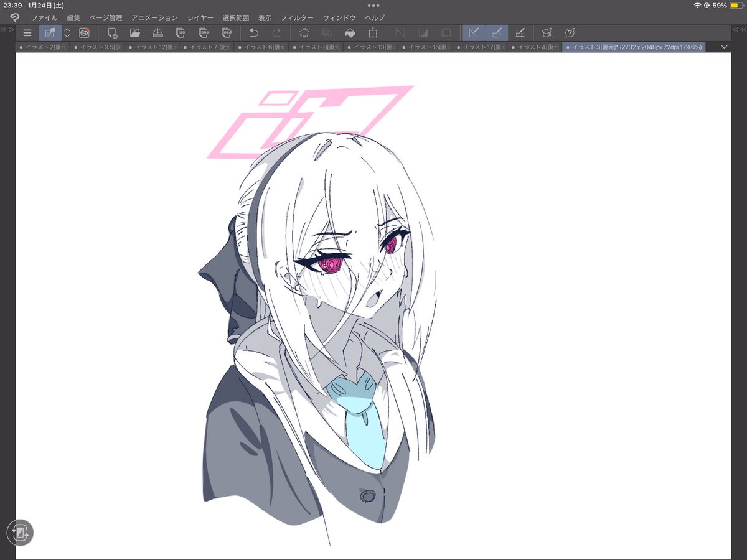Expand the right palette dock double arrows
747x560 pixels.
click(739, 30)
